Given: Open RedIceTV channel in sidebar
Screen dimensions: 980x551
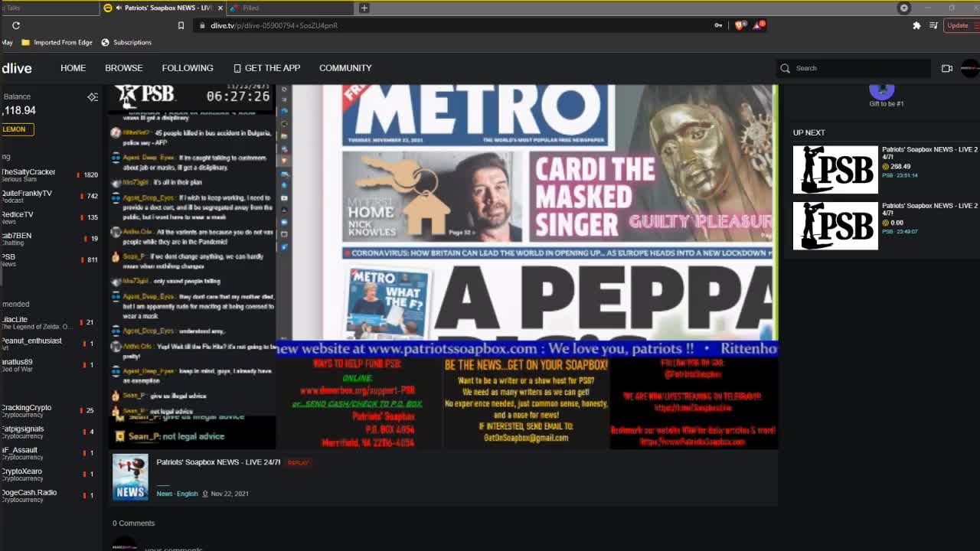Looking at the screenshot, I should (50, 217).
